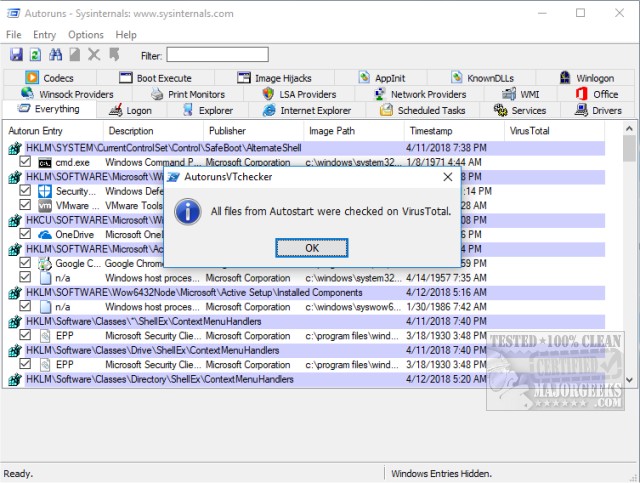Uncheck the Security autorun entry
This screenshot has width=640, height=483.
(25, 191)
